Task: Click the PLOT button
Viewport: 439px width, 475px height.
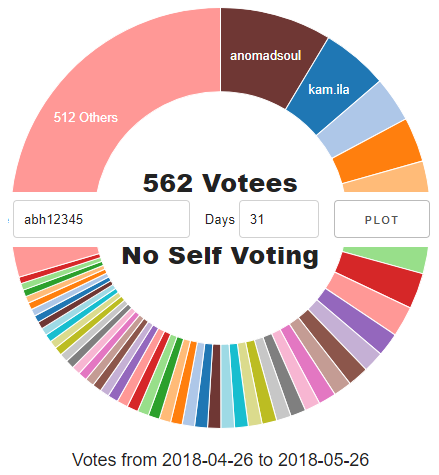Action: coord(382,219)
